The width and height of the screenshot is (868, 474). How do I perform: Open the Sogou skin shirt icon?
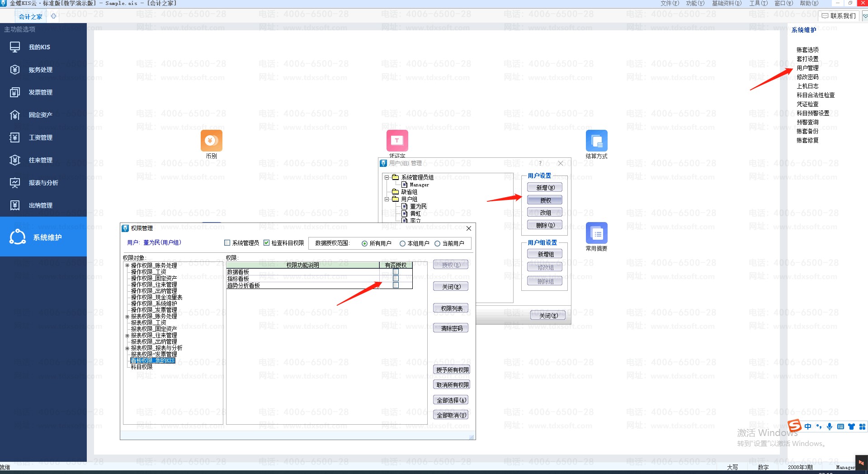click(x=851, y=427)
